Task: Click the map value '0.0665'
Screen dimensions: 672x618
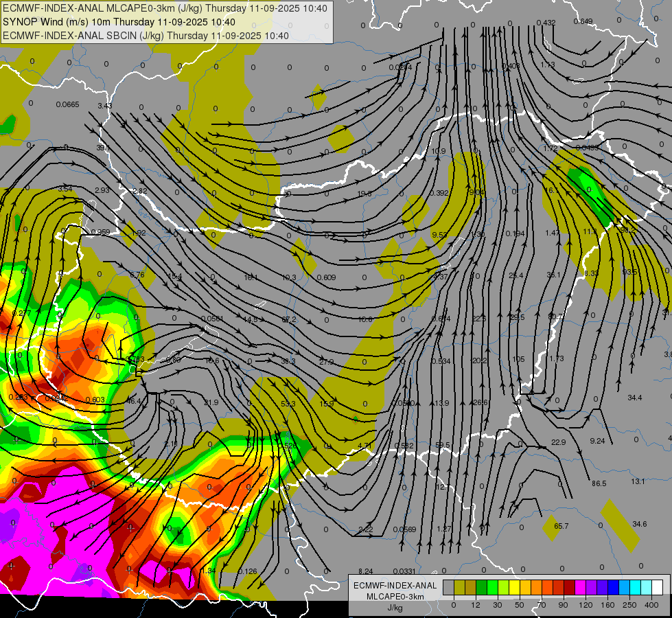Action: (68, 104)
